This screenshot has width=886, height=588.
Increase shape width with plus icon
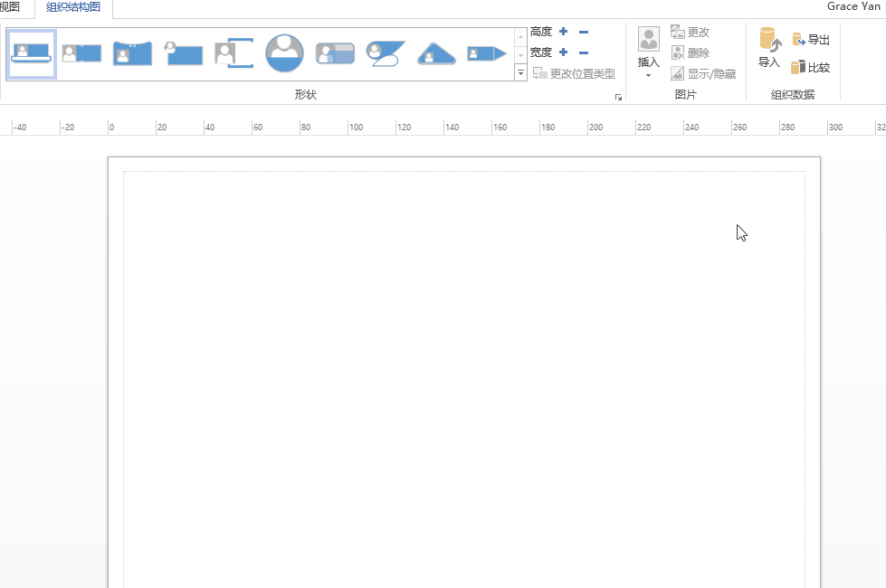[563, 52]
